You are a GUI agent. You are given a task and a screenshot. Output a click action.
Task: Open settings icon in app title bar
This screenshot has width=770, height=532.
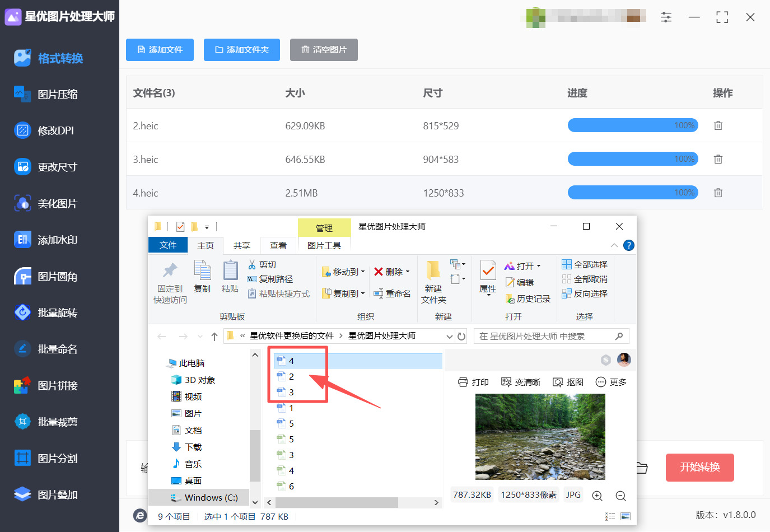point(666,17)
